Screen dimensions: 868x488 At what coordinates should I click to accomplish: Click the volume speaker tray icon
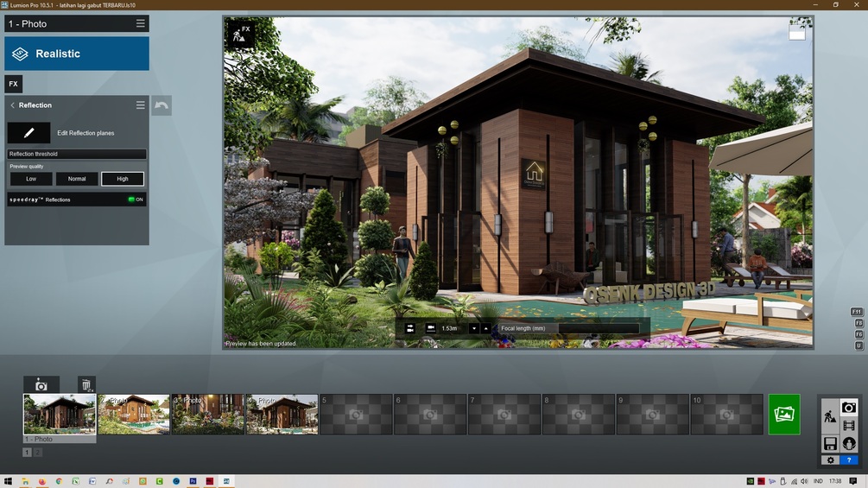(804, 481)
